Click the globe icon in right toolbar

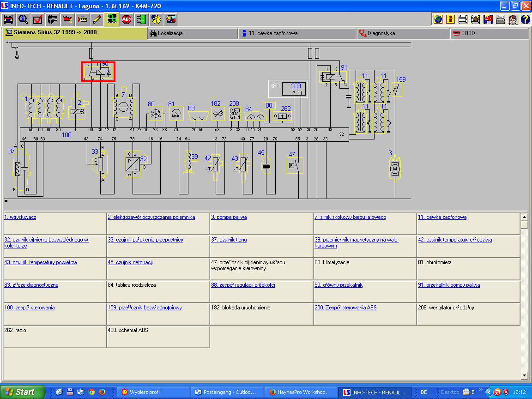pyautogui.click(x=438, y=19)
